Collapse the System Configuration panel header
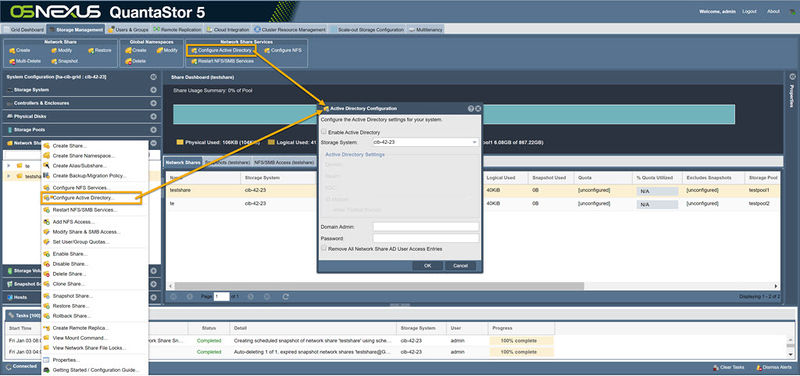Viewport: 800px width, 376px height. click(153, 77)
